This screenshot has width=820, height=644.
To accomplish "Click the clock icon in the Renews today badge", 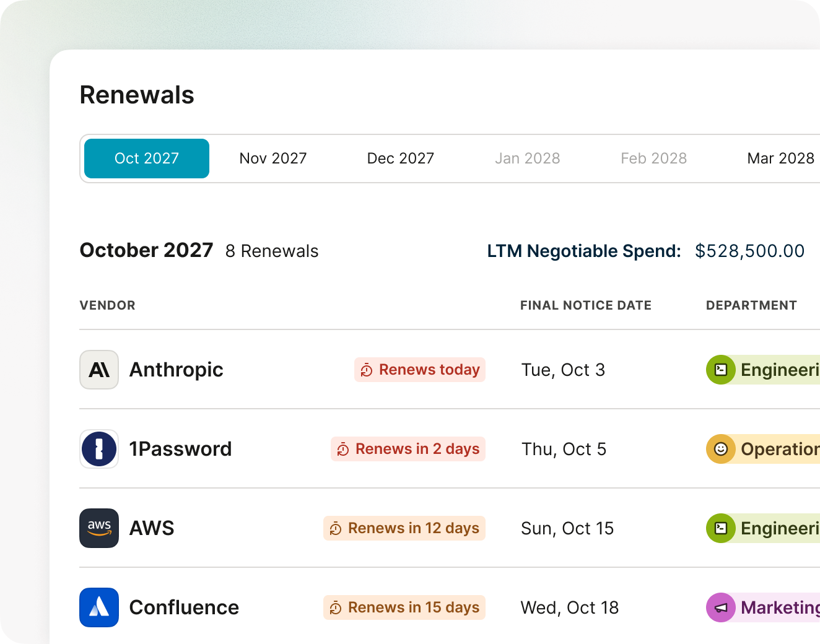I will click(x=366, y=370).
